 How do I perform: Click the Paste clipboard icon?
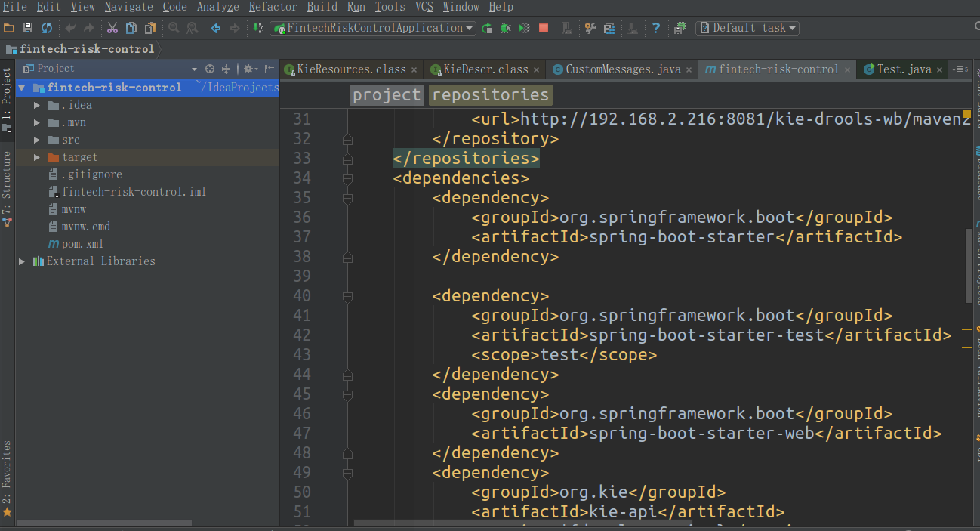point(150,28)
